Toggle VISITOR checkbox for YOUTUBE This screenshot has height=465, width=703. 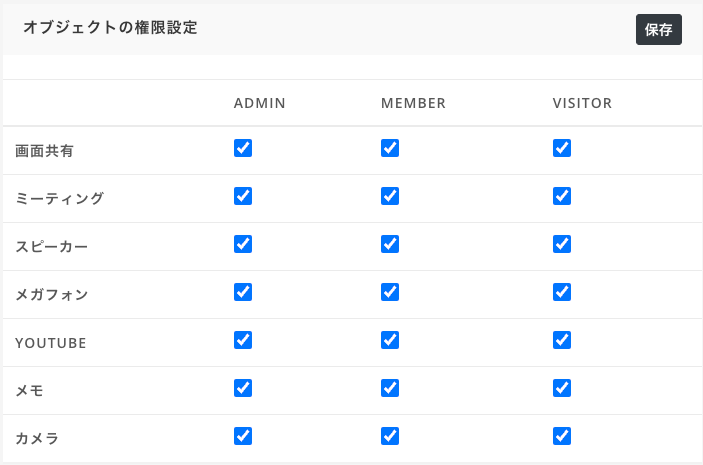(562, 340)
